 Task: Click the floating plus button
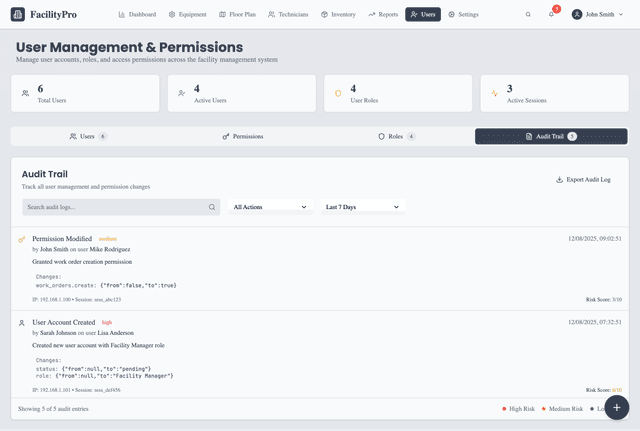click(x=616, y=407)
